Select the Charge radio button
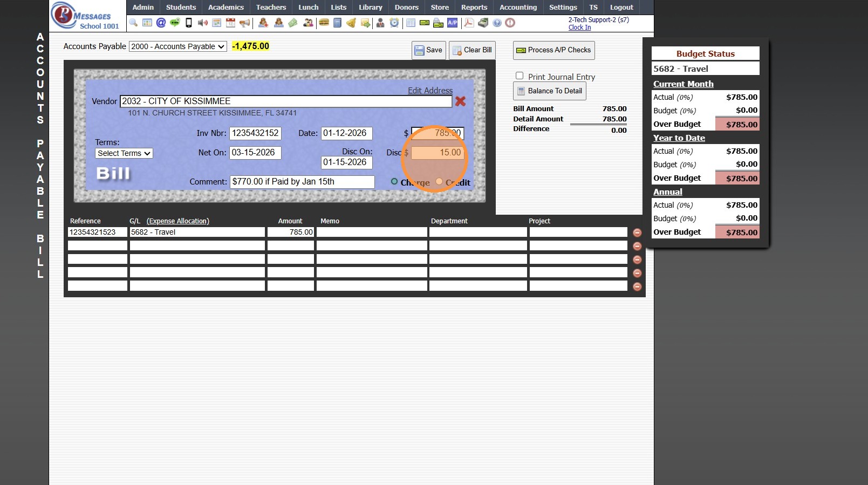868x485 pixels. (394, 181)
